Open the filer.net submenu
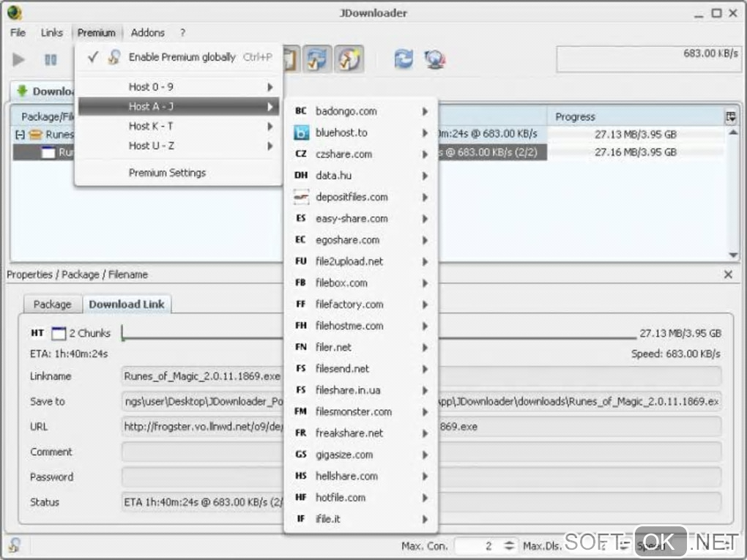Image resolution: width=747 pixels, height=560 pixels. (360, 347)
